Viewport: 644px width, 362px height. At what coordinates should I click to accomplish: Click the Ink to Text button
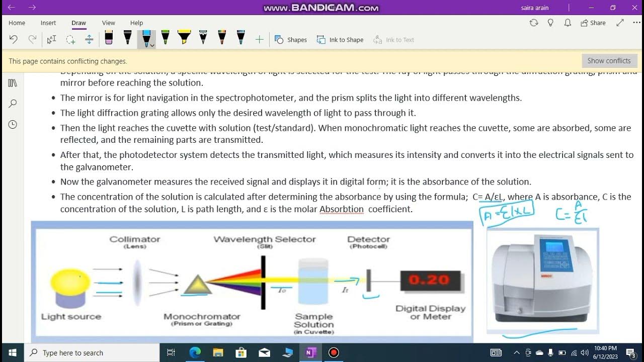point(394,40)
